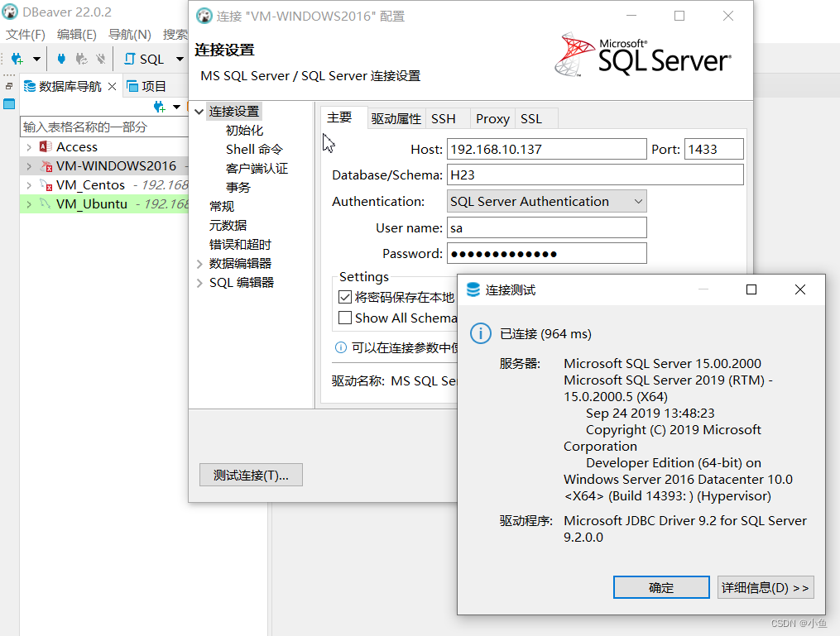The height and width of the screenshot is (636, 840).
Task: Click 详细信息 to view details
Action: (x=765, y=586)
